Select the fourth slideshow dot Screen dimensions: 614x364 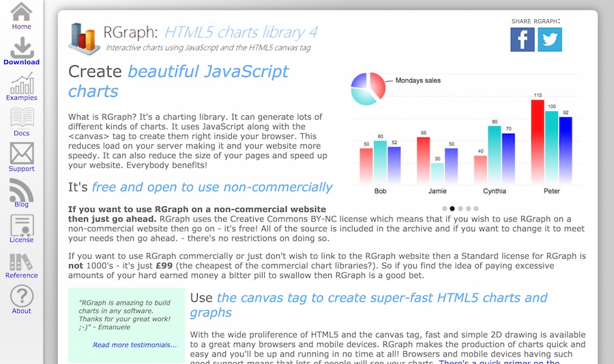pyautogui.click(x=468, y=209)
